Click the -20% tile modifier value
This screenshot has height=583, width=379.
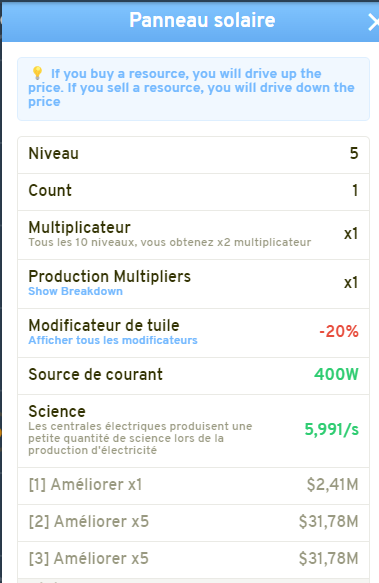click(339, 331)
